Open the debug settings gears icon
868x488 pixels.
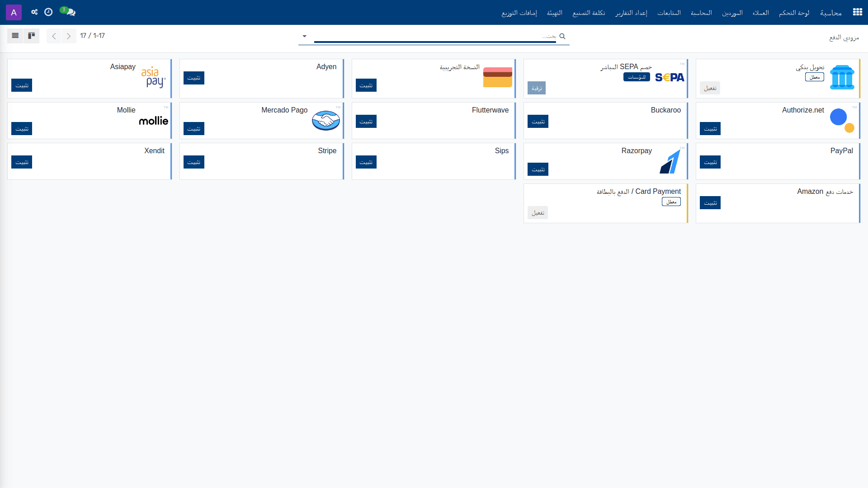34,12
